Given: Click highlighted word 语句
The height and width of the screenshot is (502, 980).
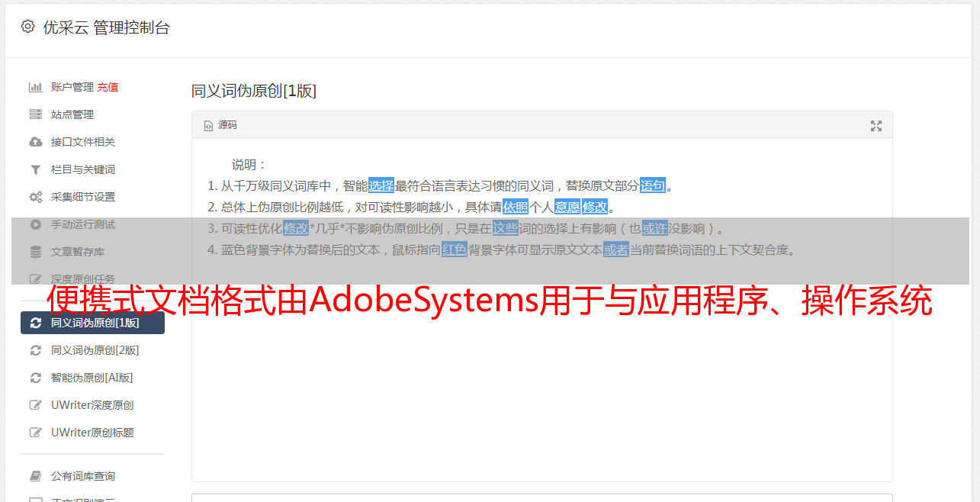Looking at the screenshot, I should [653, 185].
